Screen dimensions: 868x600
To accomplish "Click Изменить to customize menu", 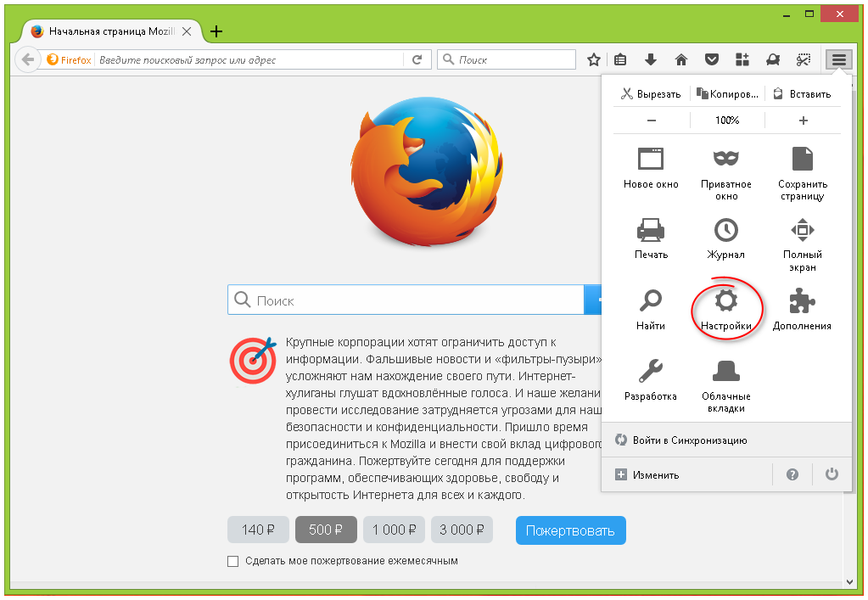I will [x=647, y=475].
